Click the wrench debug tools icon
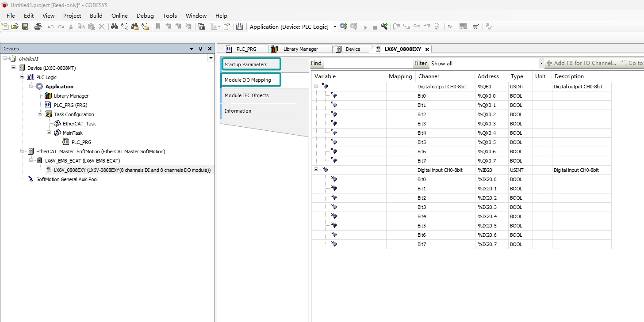This screenshot has height=322, width=644. pos(384,27)
